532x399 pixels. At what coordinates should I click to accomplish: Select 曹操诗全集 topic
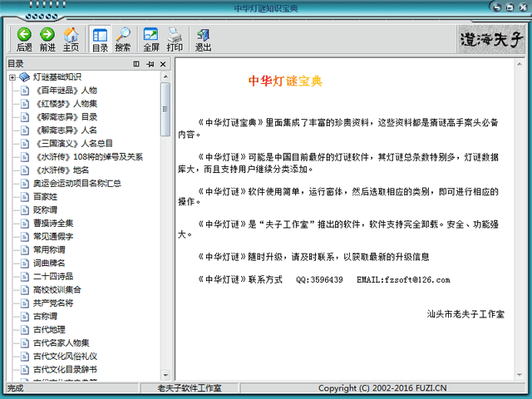pyautogui.click(x=53, y=224)
